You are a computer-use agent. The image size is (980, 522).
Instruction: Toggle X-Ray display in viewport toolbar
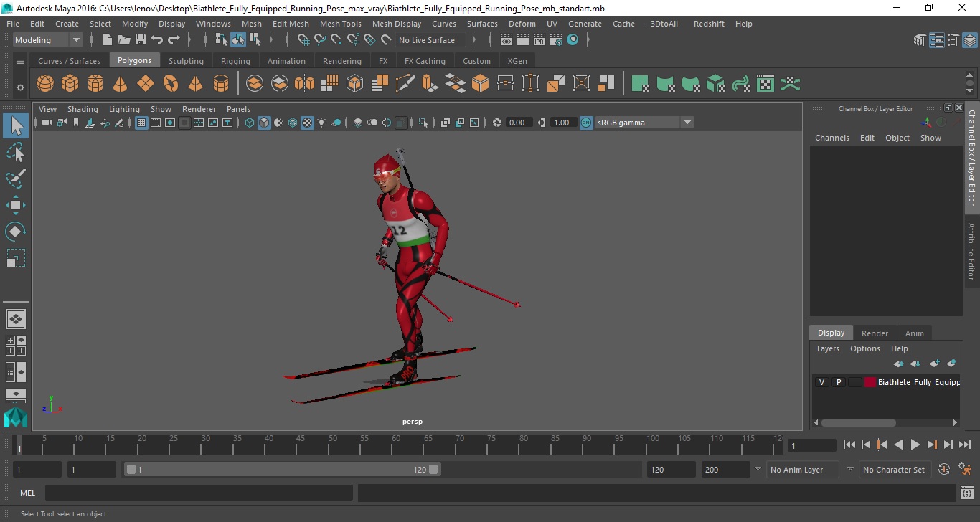[x=445, y=123]
